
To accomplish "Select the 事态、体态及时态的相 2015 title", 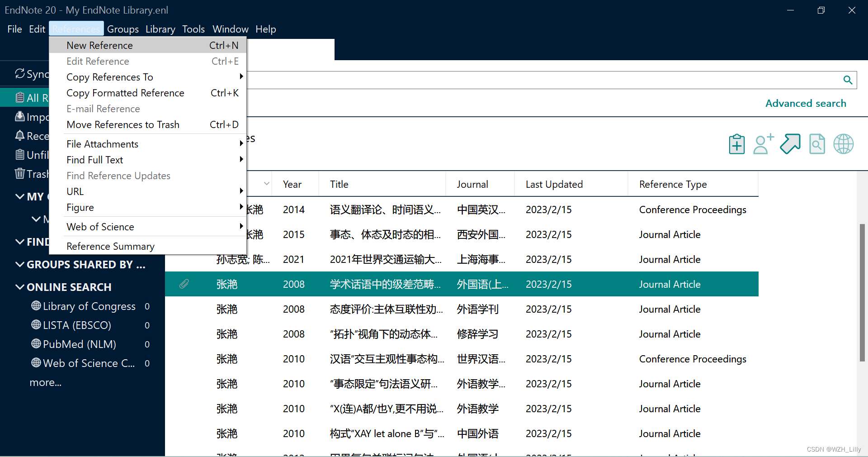I will coord(385,234).
